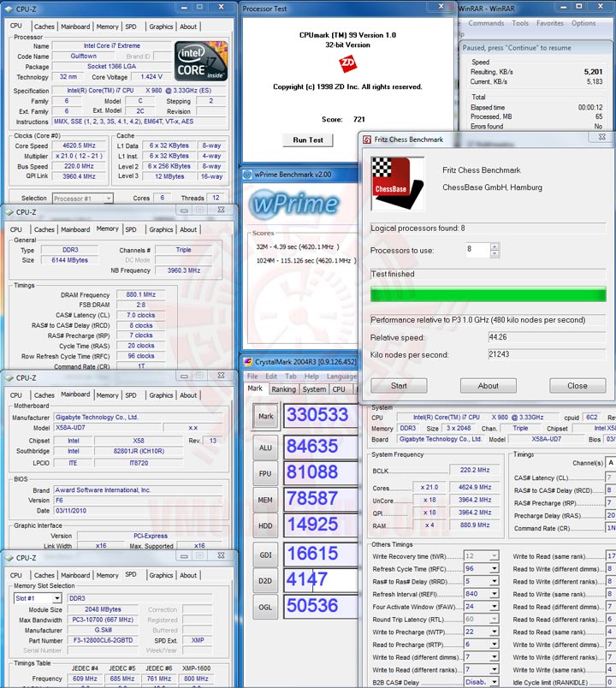Click the ChessBase logo in Fritz Chess Benchmark

tap(398, 184)
